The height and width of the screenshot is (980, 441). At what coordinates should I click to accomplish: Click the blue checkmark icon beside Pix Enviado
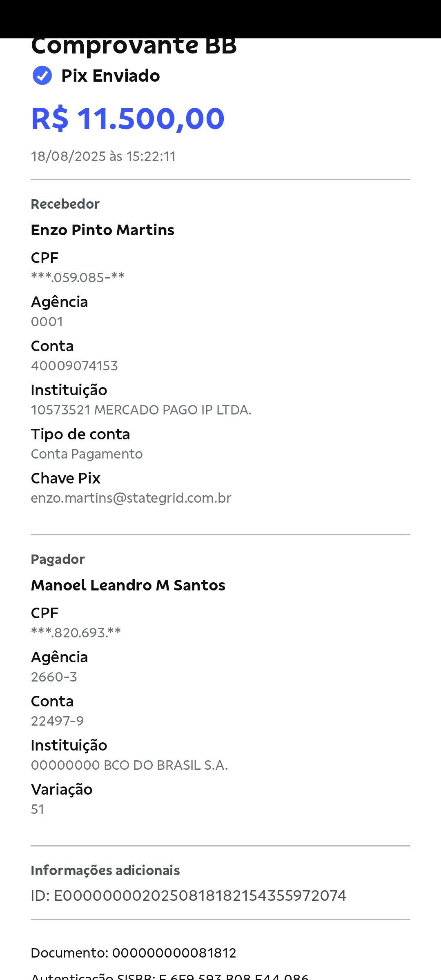pyautogui.click(x=42, y=76)
